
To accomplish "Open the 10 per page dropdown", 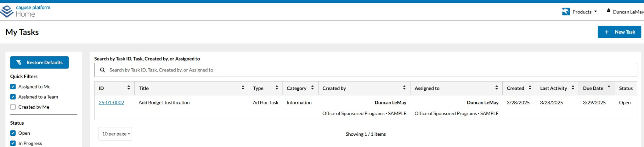I will click(x=115, y=134).
